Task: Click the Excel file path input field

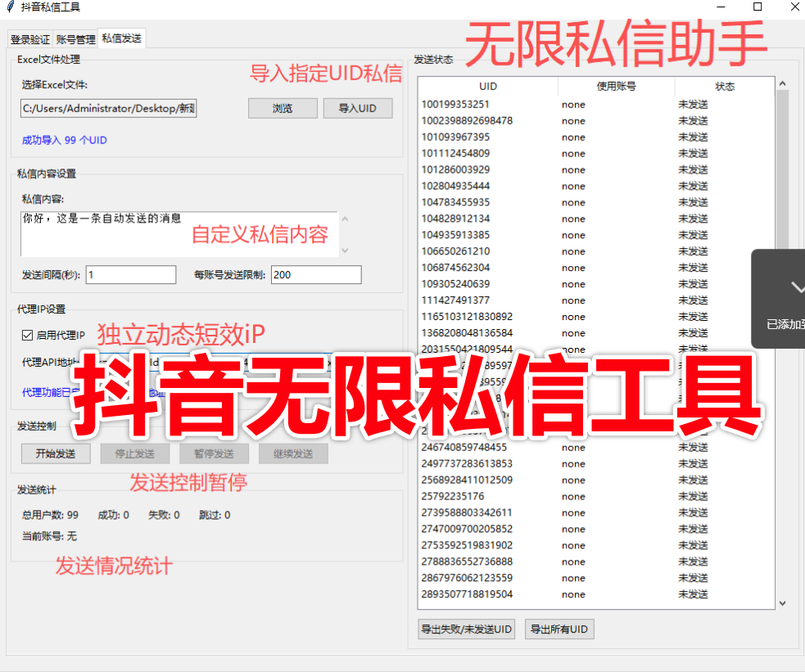Action: [x=107, y=107]
